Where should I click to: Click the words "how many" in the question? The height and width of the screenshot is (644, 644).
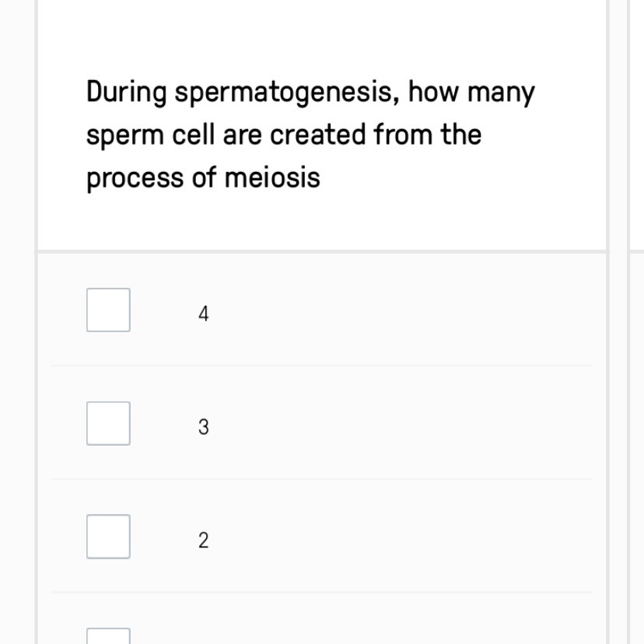[x=472, y=93]
